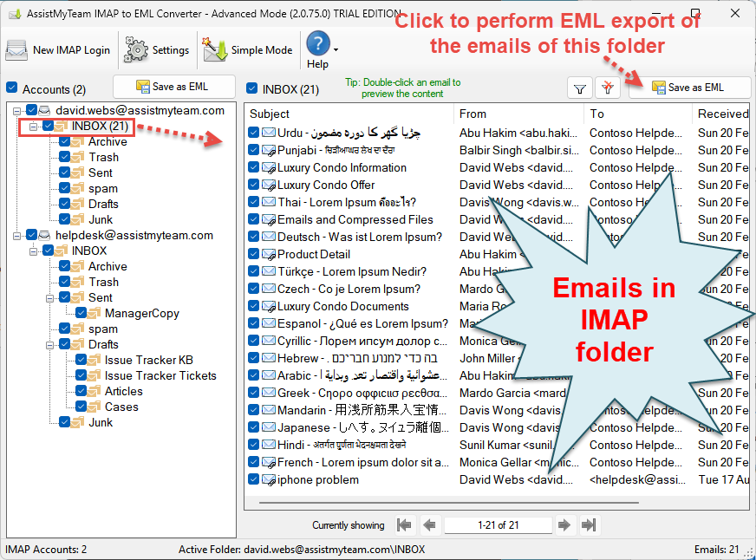Screen dimensions: 756x560
Task: Collapse the INBOX (21) folder node
Action: (x=33, y=127)
